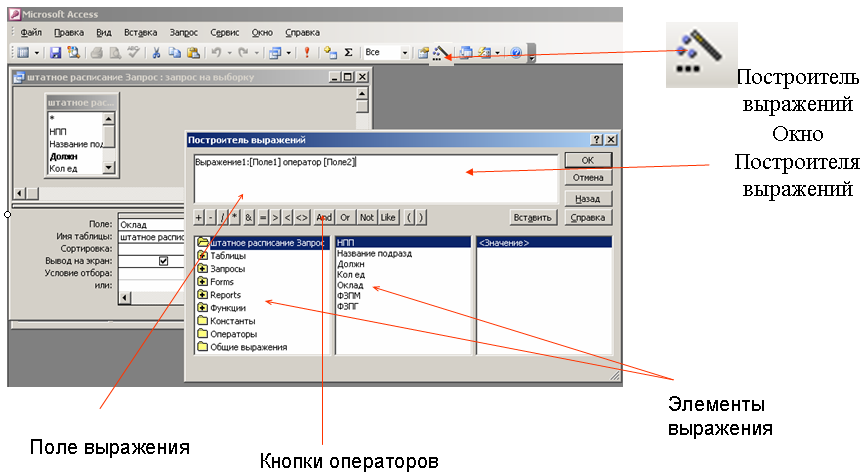Insert the Or operator button

point(345,218)
